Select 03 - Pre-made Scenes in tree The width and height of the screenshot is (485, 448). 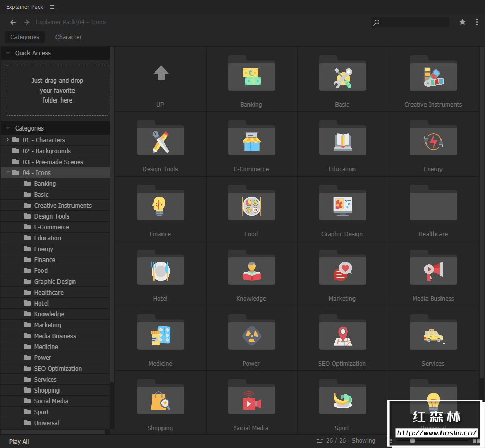[55, 162]
